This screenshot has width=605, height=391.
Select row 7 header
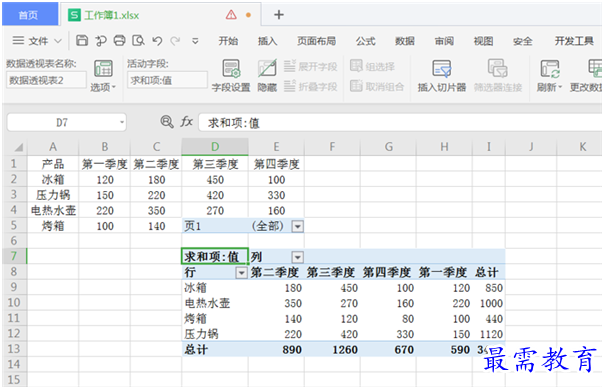click(x=14, y=256)
